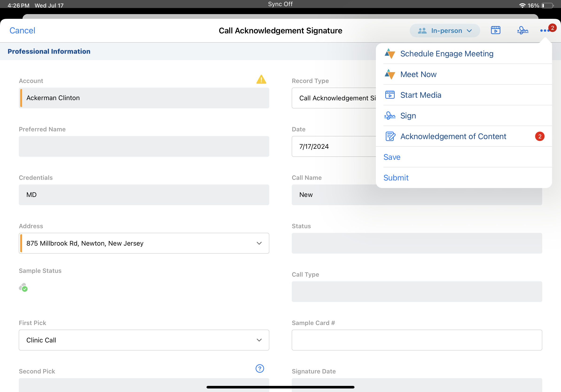561x392 pixels.
Task: Click the signature icon in header
Action: click(x=522, y=30)
